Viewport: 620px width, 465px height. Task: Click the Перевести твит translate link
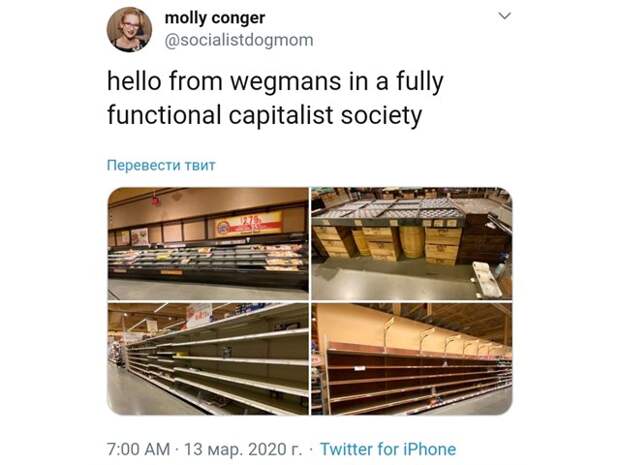tap(161, 165)
